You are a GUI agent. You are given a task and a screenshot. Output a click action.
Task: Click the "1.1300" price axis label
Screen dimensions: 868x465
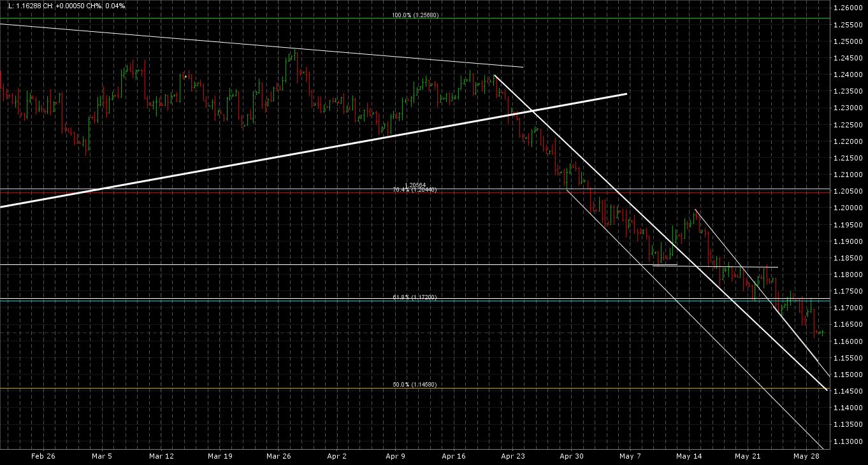847,441
